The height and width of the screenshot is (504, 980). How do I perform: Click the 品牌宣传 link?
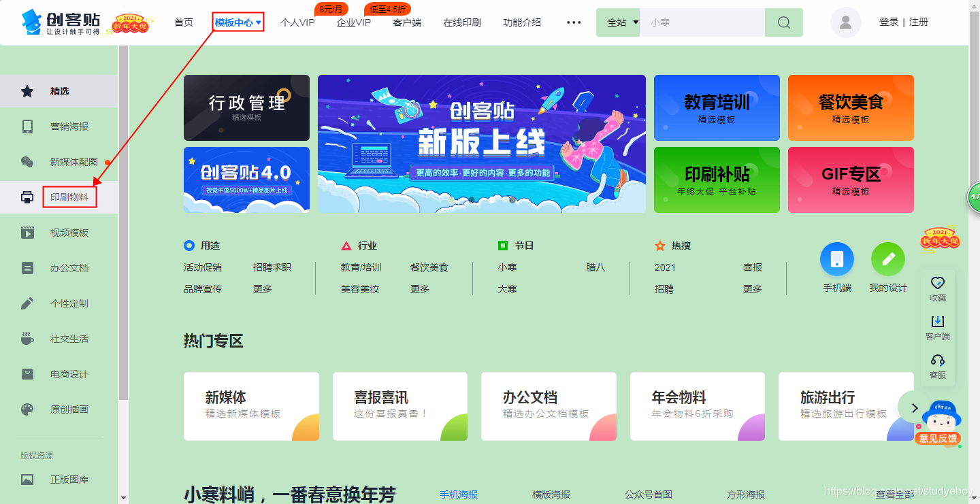click(x=203, y=289)
